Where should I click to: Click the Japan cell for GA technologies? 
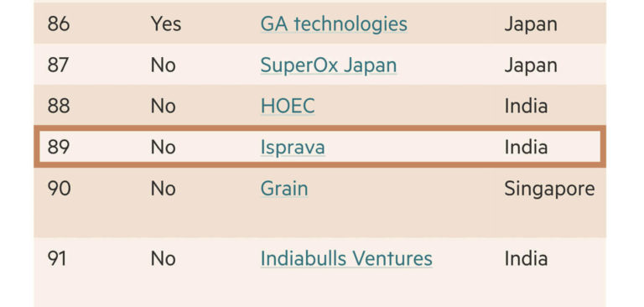531,23
